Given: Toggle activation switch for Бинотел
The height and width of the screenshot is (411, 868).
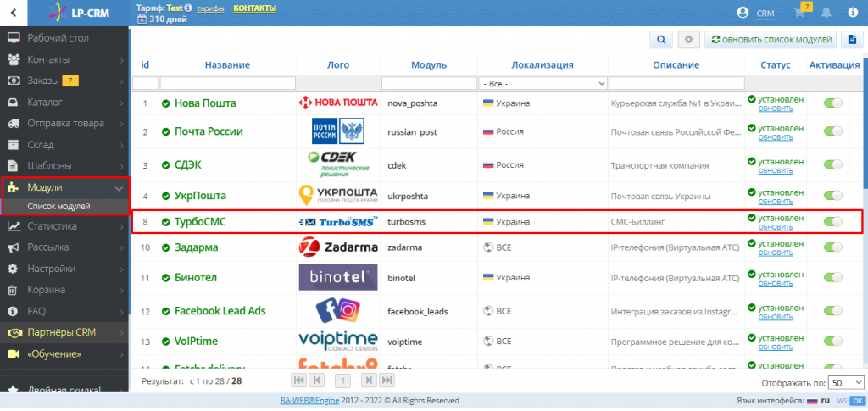Looking at the screenshot, I should point(833,277).
